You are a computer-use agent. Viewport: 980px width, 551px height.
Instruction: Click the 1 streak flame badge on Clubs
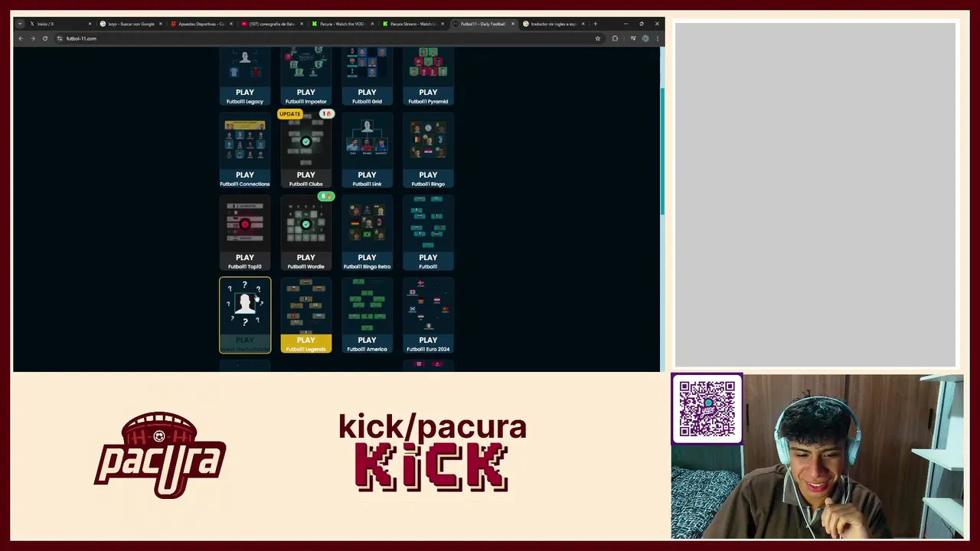click(x=326, y=114)
